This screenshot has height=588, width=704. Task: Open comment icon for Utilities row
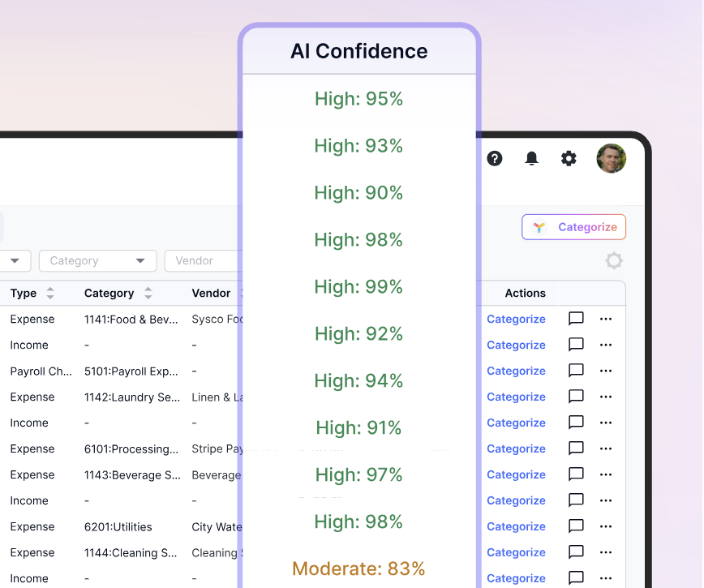coord(576,526)
